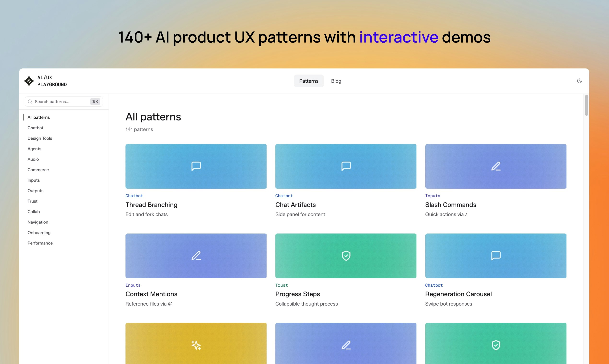Open the Agents category in the sidebar
Screen dimensions: 609x364
pyautogui.click(x=34, y=149)
